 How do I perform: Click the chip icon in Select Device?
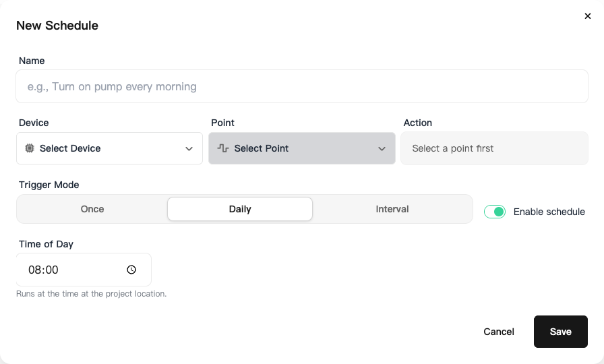click(30, 148)
